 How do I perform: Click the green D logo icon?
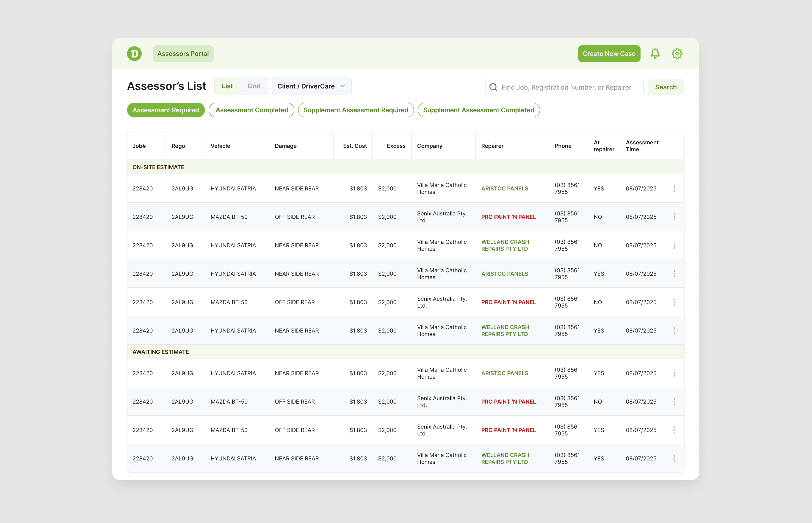(x=134, y=54)
